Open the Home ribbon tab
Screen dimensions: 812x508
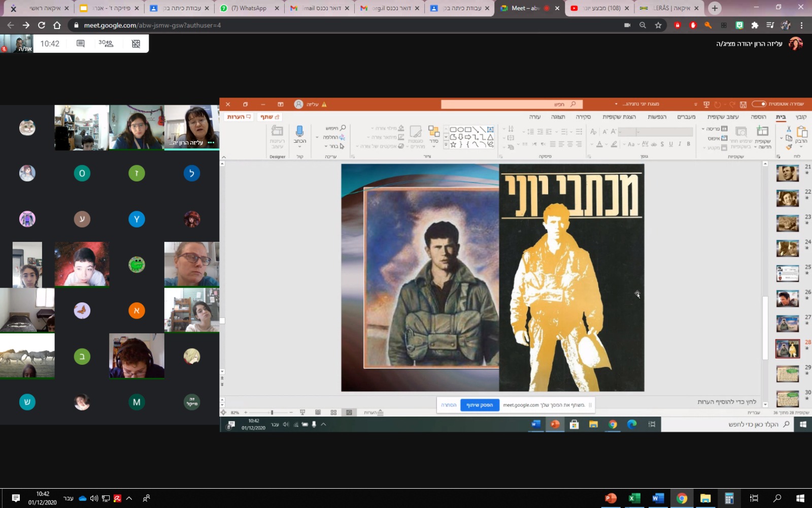[781, 117]
